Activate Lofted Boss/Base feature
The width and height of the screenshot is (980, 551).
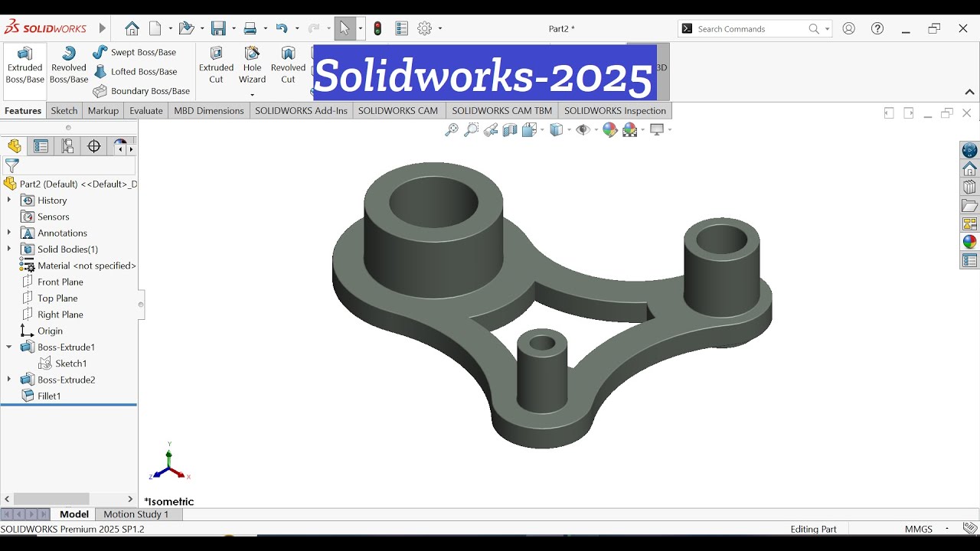coord(136,72)
